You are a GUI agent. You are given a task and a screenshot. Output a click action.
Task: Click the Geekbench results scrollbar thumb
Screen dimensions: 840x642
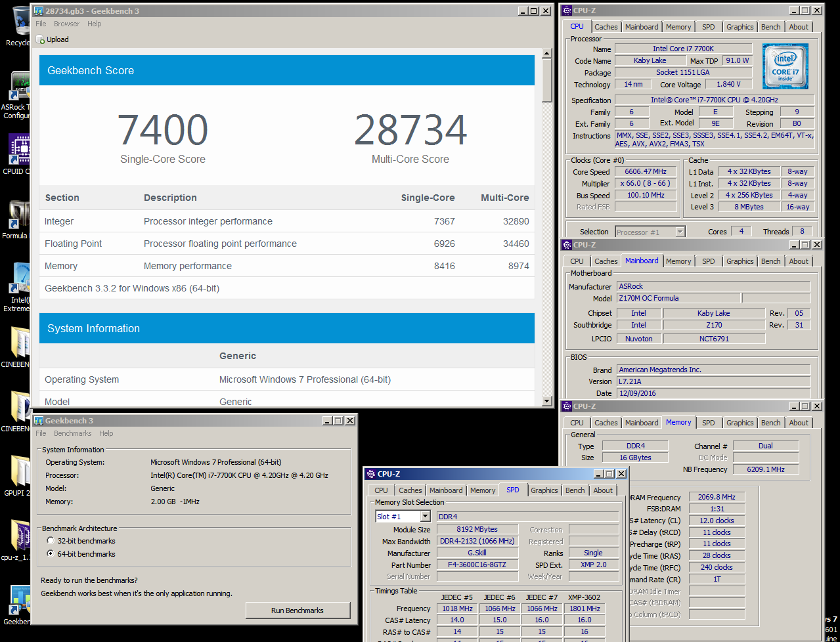click(x=548, y=81)
